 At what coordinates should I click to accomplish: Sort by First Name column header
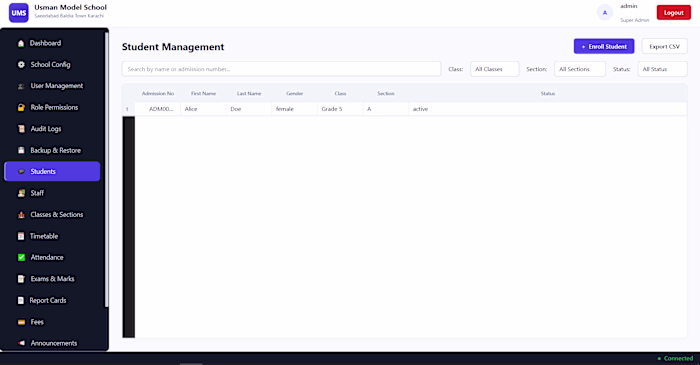[204, 94]
